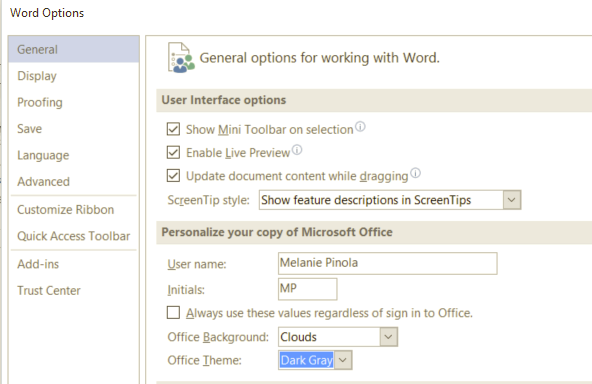This screenshot has width=592, height=384.
Task: Click 'Personalize your copy of Microsoft Office' heading
Action: [x=277, y=232]
